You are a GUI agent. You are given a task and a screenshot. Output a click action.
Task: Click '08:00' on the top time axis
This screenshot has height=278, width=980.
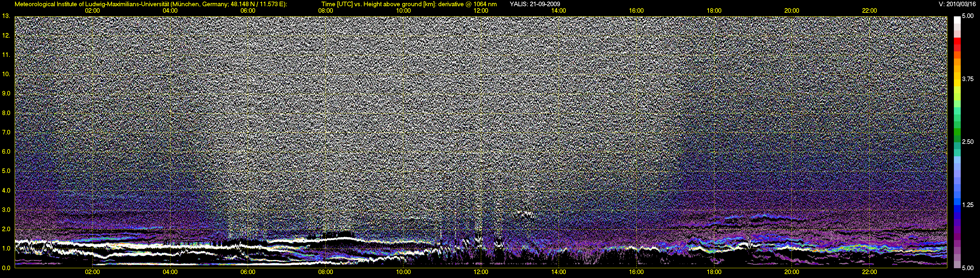[x=326, y=11]
